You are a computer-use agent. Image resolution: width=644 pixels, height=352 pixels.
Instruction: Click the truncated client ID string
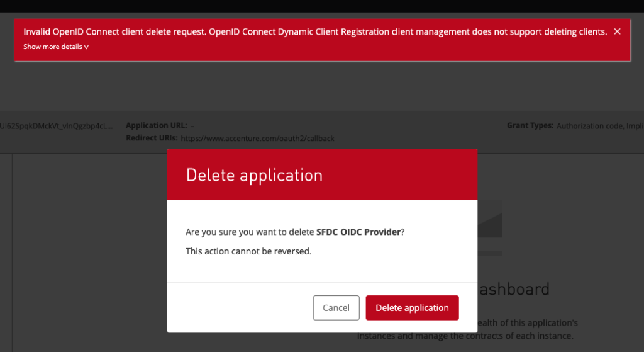click(57, 126)
